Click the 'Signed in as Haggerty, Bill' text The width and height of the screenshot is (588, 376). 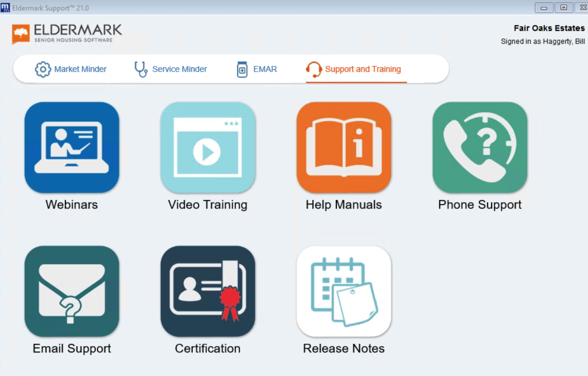[543, 41]
